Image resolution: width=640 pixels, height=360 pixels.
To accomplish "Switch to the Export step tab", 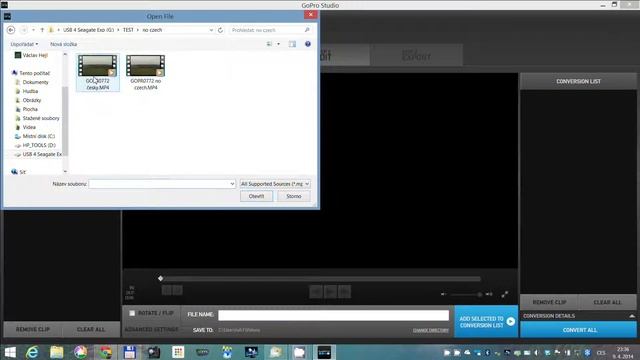I will 416,55.
